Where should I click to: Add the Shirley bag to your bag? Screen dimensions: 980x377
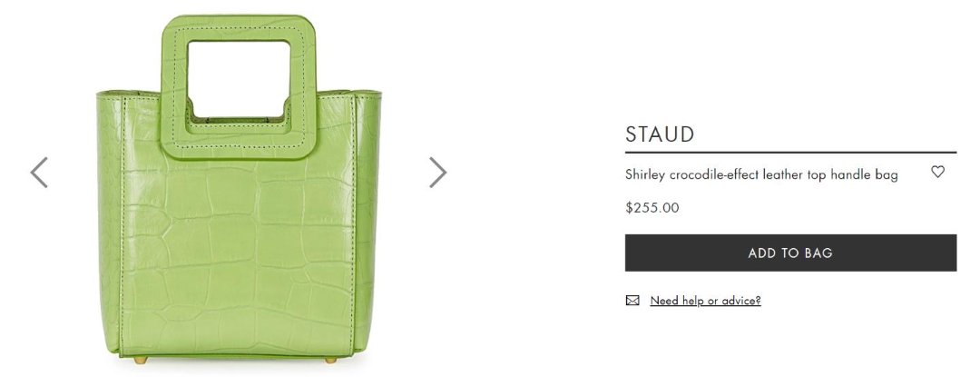click(x=790, y=253)
